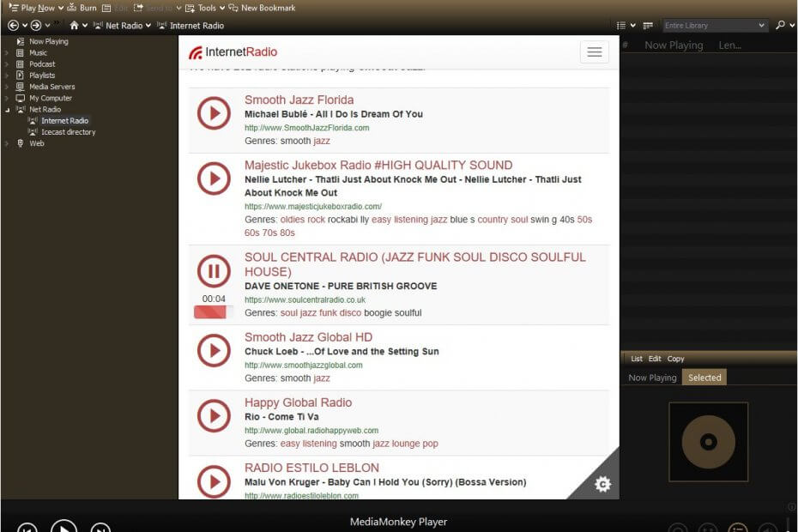Screen dimensions: 798x532
Task: Click the album art disc placeholder
Action: (709, 442)
